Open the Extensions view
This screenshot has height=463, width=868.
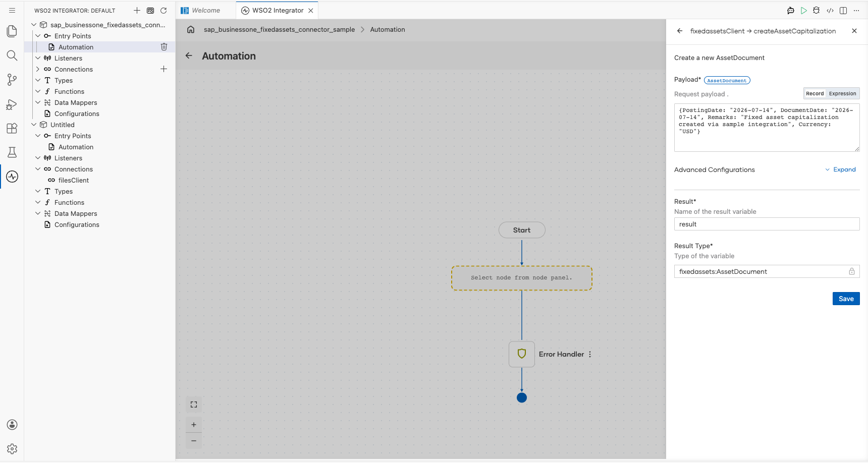[x=12, y=128]
